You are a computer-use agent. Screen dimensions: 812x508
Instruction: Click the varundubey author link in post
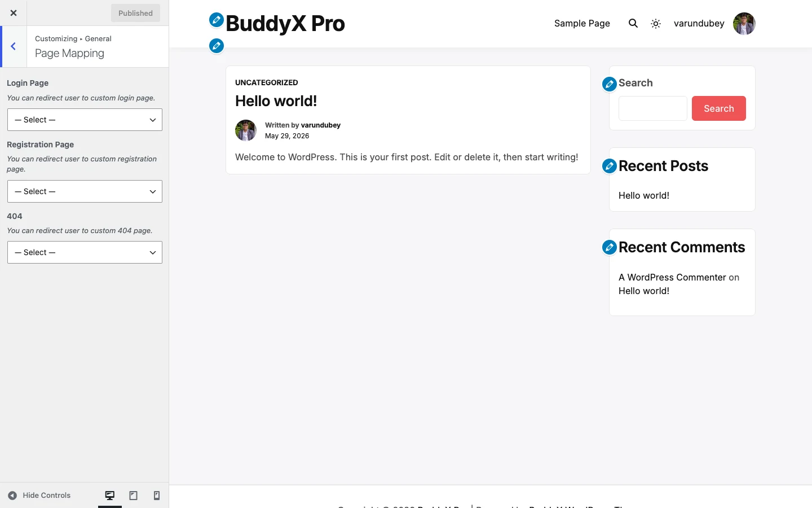pos(321,125)
